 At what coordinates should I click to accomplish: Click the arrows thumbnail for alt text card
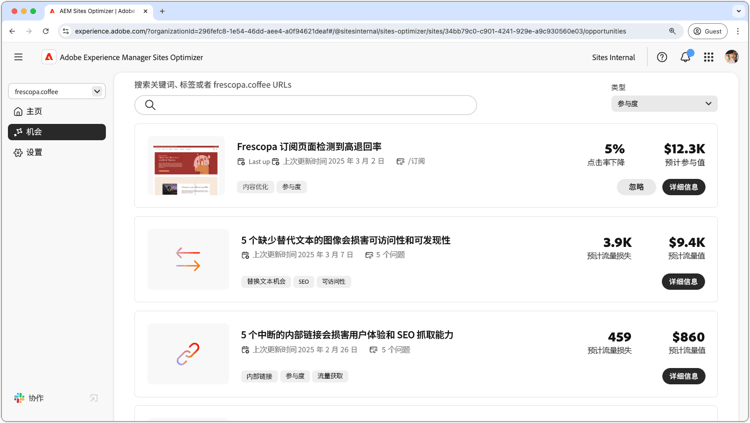click(x=188, y=259)
